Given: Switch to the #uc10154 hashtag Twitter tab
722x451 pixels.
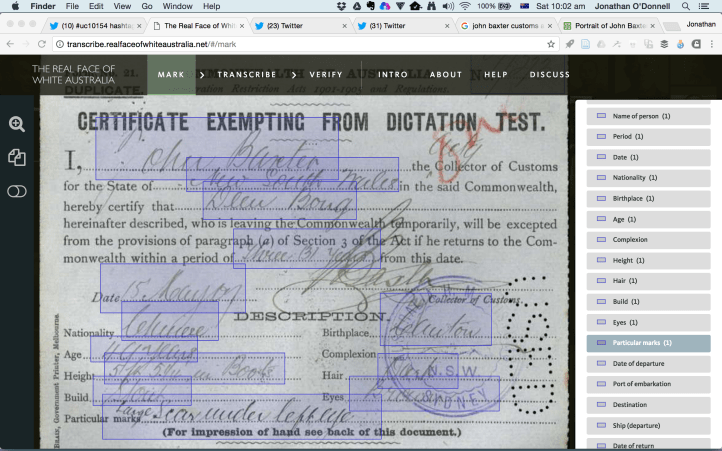Looking at the screenshot, I should click(96, 26).
